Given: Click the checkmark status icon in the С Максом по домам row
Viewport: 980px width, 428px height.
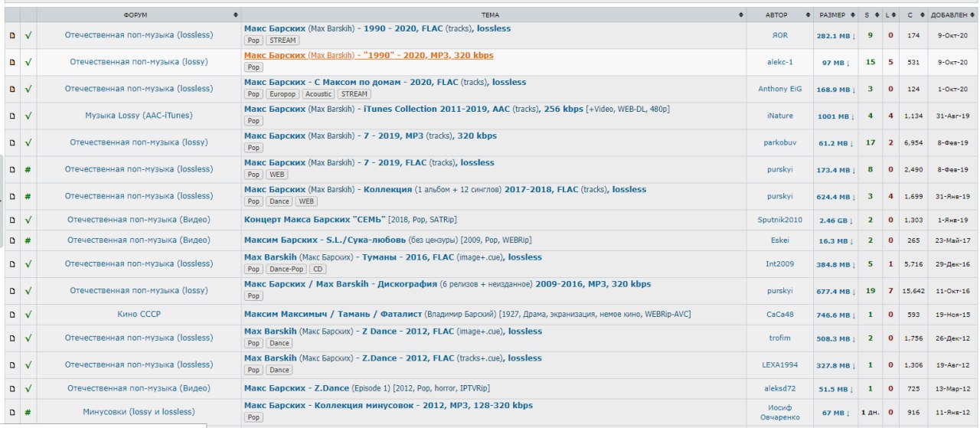Looking at the screenshot, I should [28, 89].
